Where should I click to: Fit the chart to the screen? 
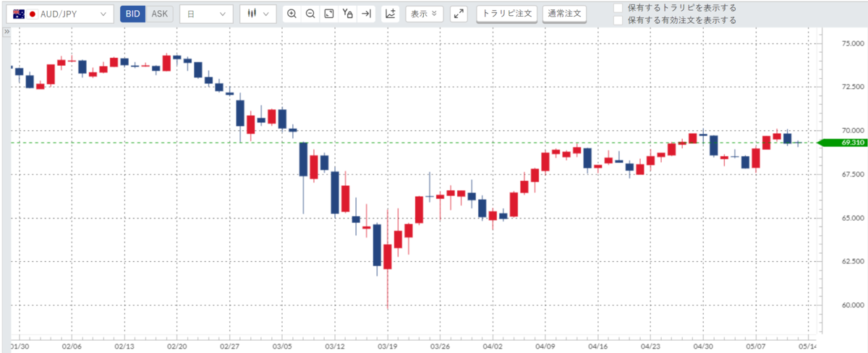pyautogui.click(x=329, y=13)
